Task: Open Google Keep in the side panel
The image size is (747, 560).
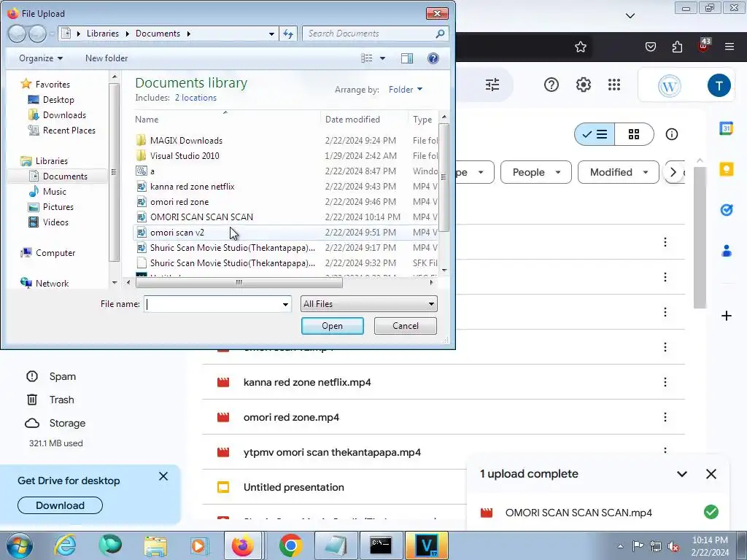Action: click(x=726, y=169)
